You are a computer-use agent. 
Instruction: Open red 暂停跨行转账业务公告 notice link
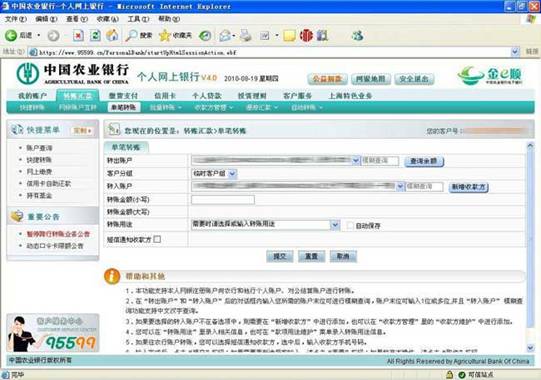[x=58, y=234]
